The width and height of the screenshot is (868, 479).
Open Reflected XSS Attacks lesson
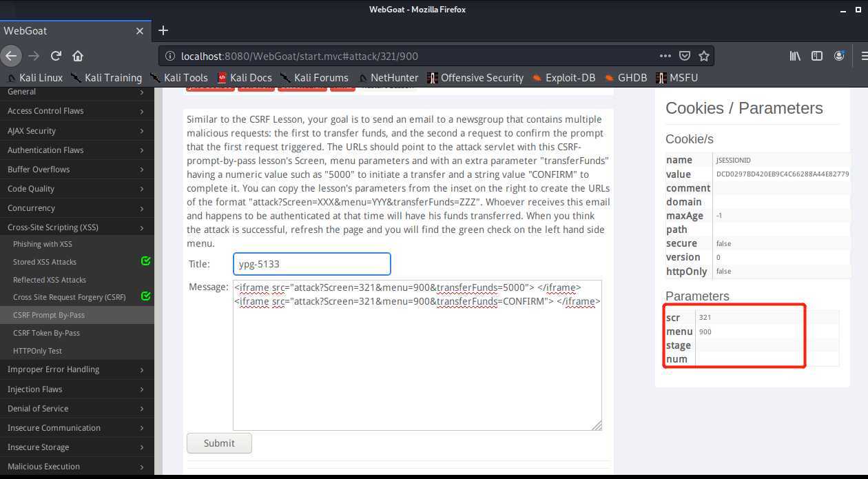50,280
